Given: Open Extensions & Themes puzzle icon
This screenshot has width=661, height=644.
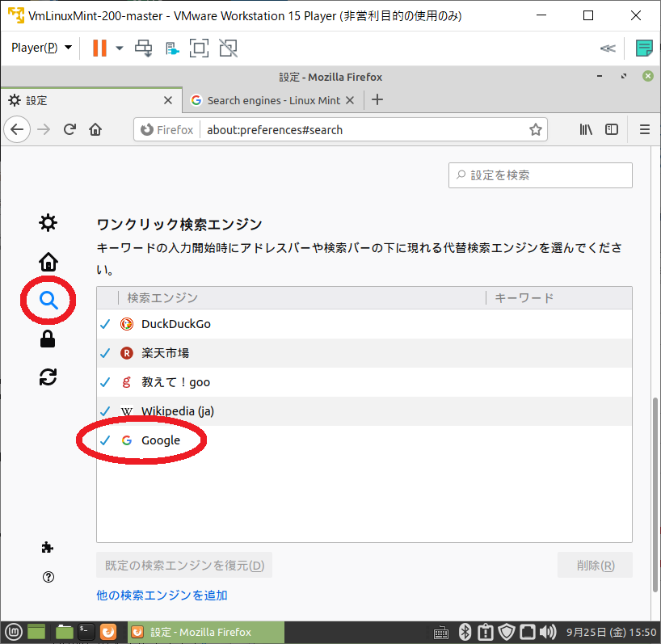Looking at the screenshot, I should [48, 548].
